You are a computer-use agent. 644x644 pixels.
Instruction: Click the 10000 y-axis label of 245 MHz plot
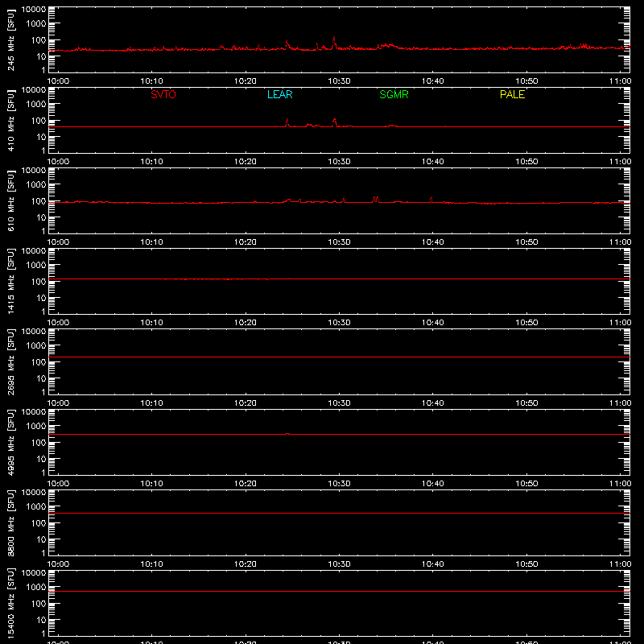point(34,10)
